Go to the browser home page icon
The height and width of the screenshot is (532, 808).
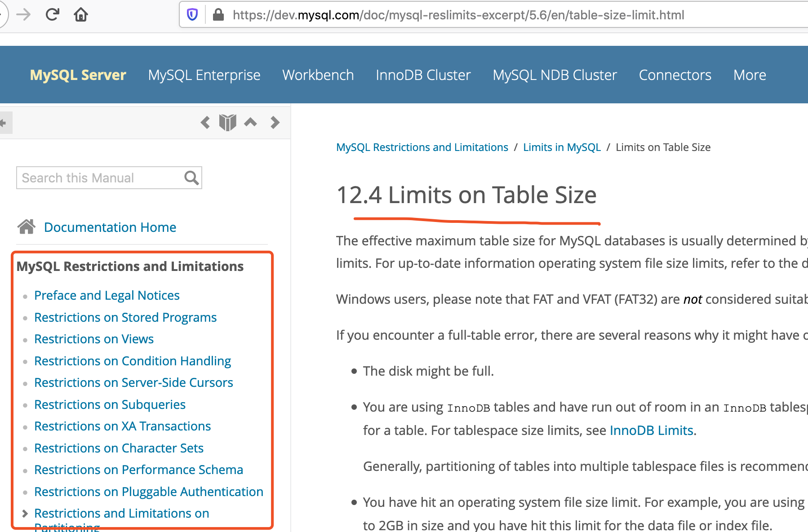(81, 15)
